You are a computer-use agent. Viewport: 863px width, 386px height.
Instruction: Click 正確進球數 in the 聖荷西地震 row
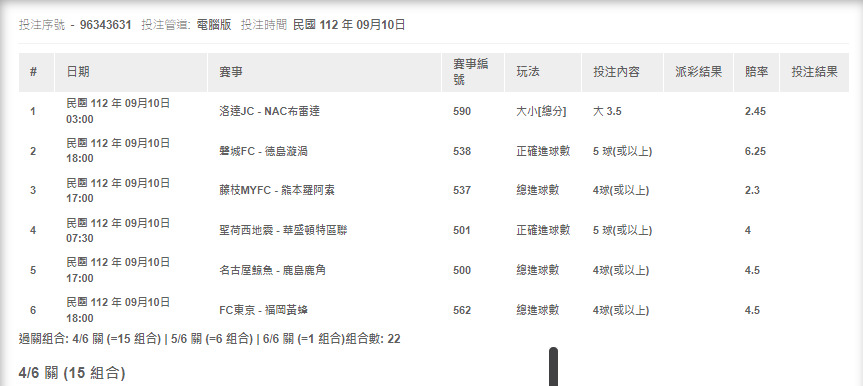(x=543, y=230)
